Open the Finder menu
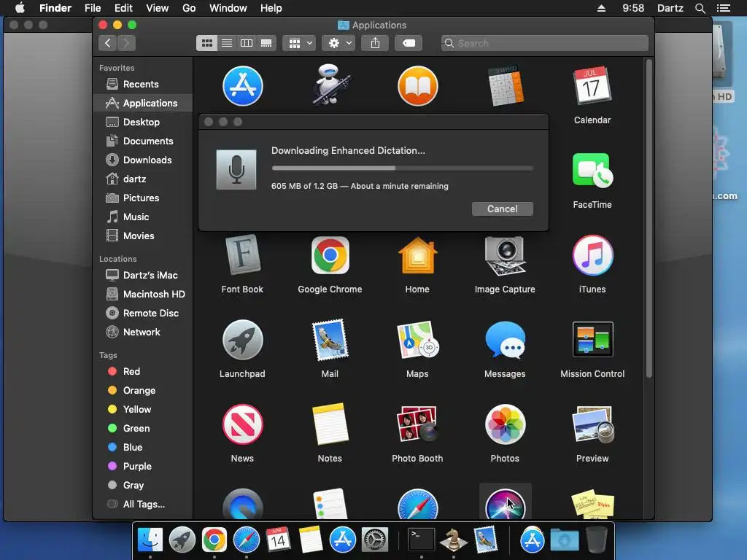This screenshot has height=560, width=747. tap(55, 8)
